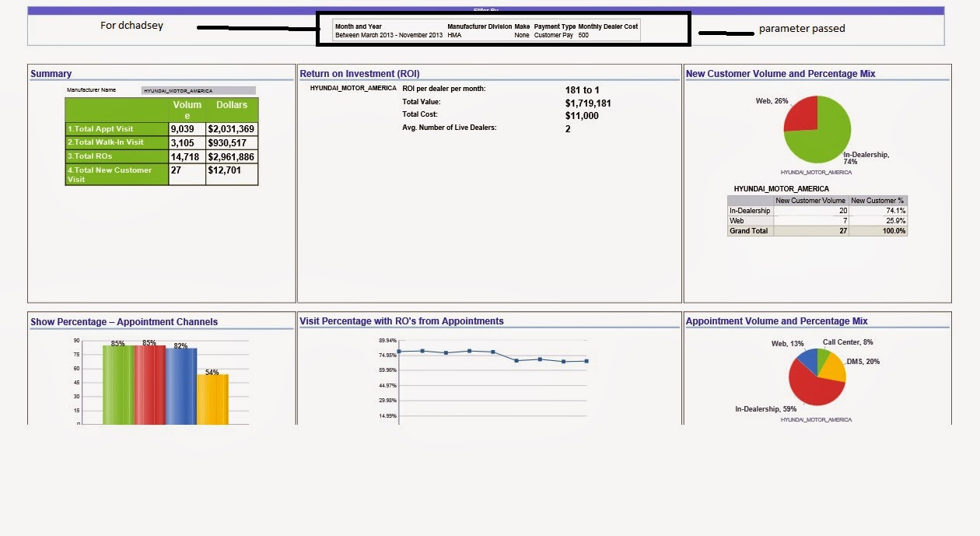Click the In-Dealership 74% pie slice
The image size is (980, 536).
828,140
